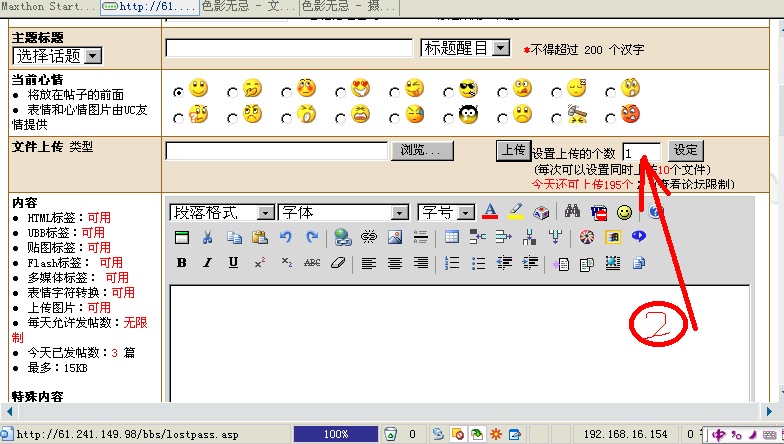Click the scissors Cut icon
This screenshot has width=784, height=444.
(207, 238)
